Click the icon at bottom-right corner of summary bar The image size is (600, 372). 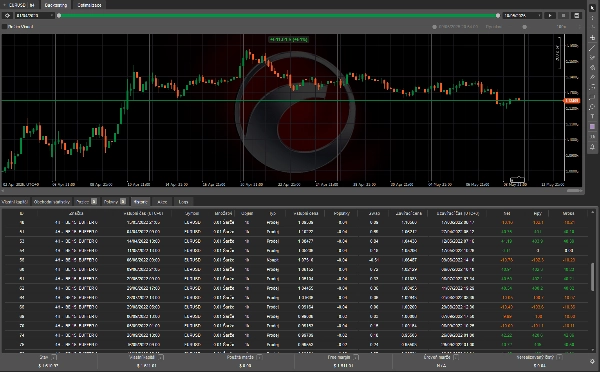(592, 361)
